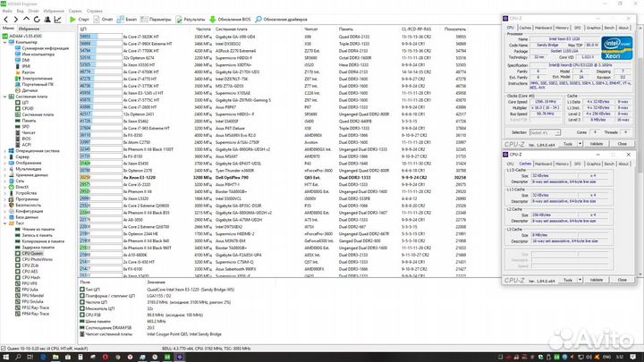Collapse the Компьютер tree node

(5, 42)
